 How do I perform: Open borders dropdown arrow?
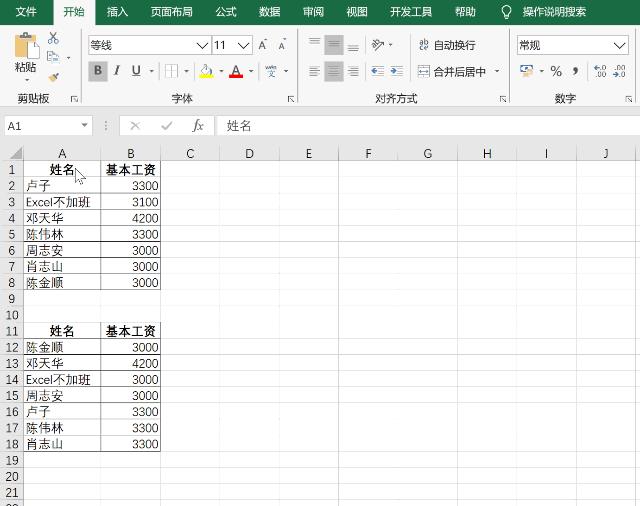click(x=187, y=71)
